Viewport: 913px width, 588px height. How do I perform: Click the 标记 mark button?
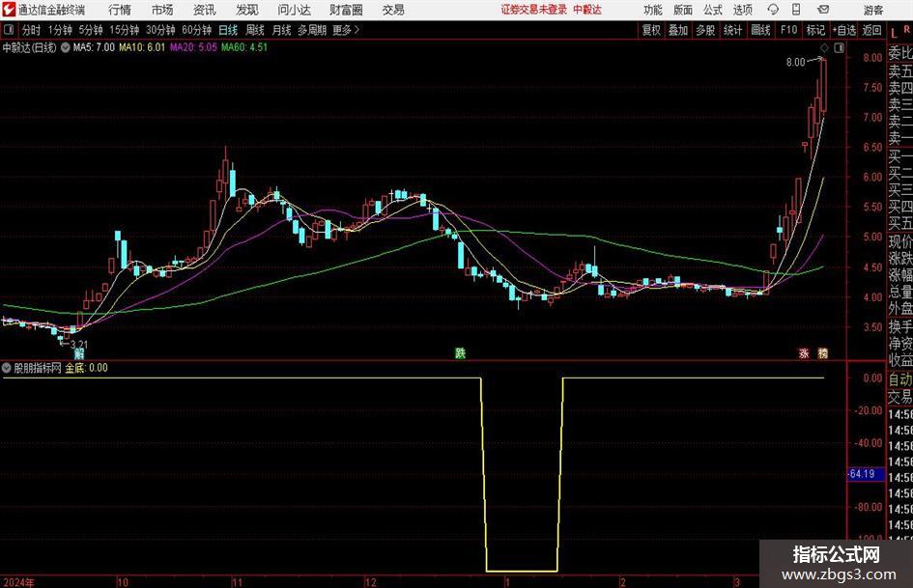point(815,30)
